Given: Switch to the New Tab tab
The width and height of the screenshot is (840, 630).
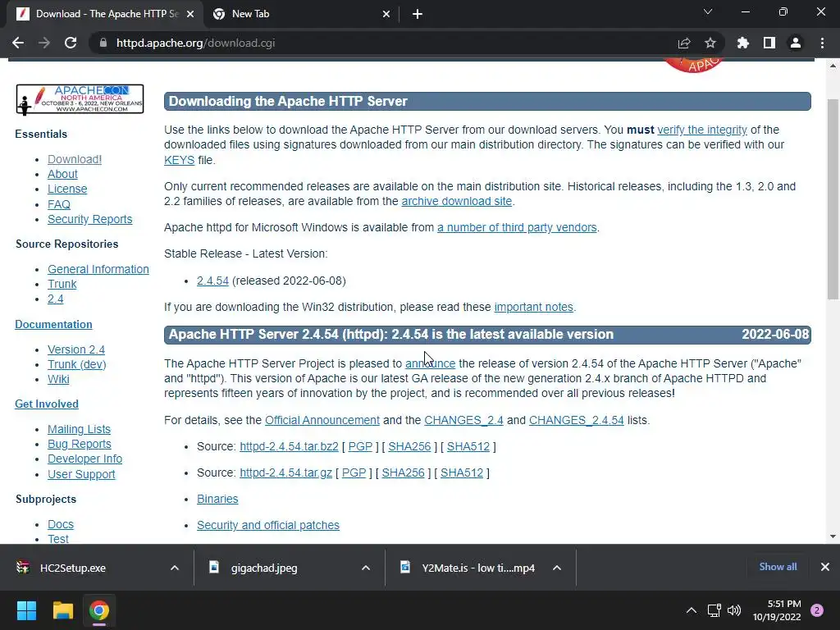Looking at the screenshot, I should 302,14.
